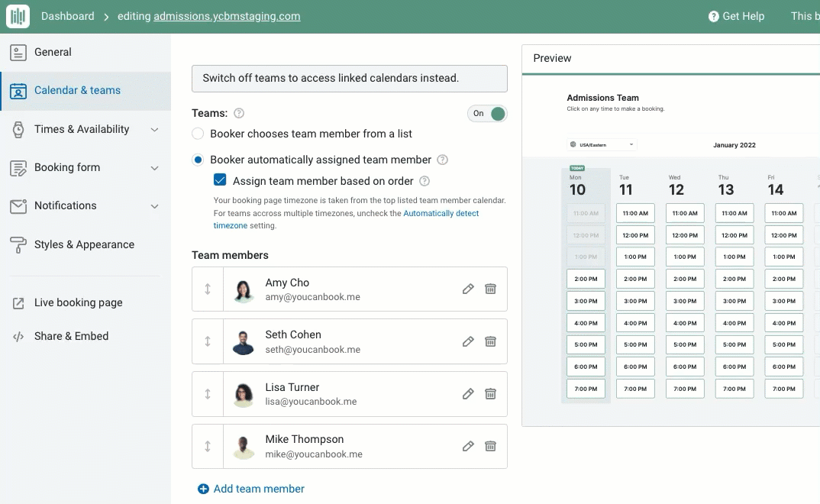This screenshot has height=504, width=820.
Task: Click the Lisa Turner profile photo
Action: [x=244, y=396]
